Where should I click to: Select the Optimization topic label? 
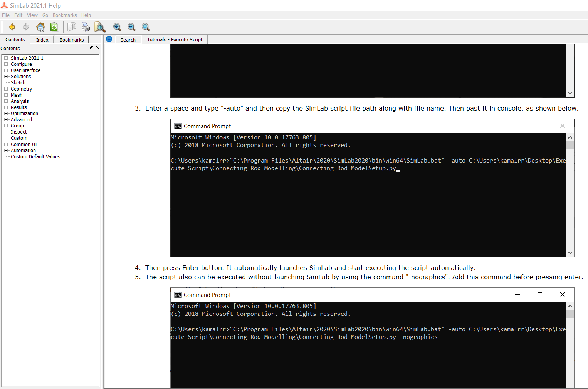click(x=24, y=114)
